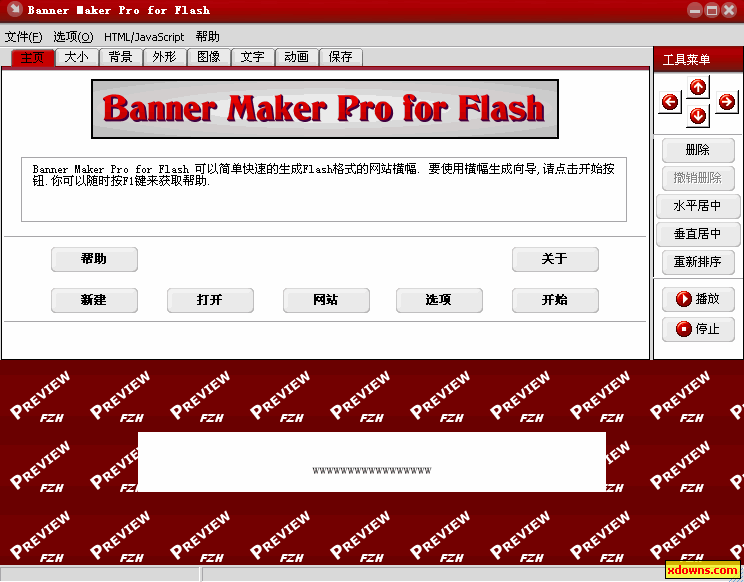Click the move-up red arrow icon

click(x=698, y=87)
